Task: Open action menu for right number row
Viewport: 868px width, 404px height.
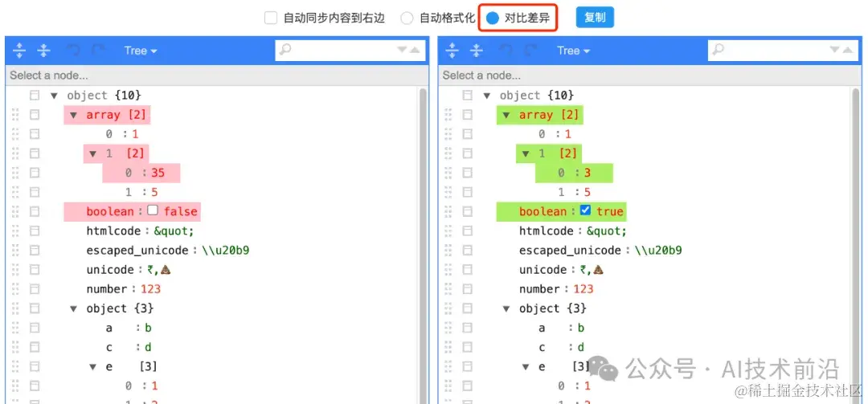Action: [467, 289]
